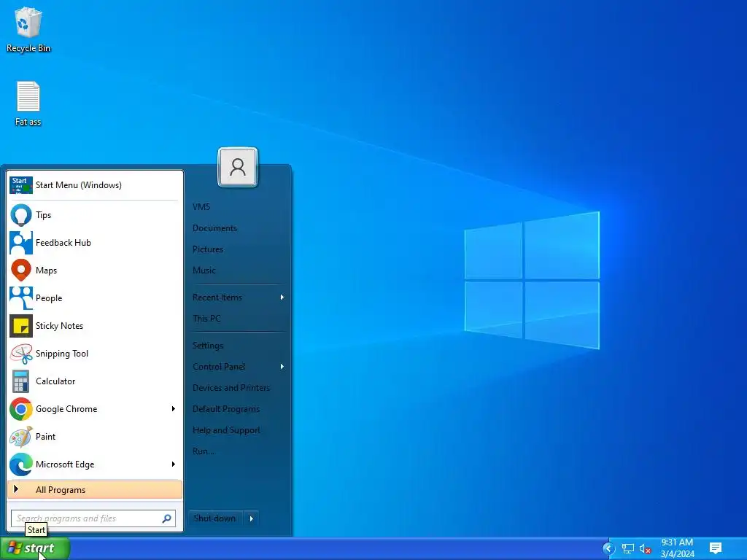Click the muted volume tray icon

[645, 548]
